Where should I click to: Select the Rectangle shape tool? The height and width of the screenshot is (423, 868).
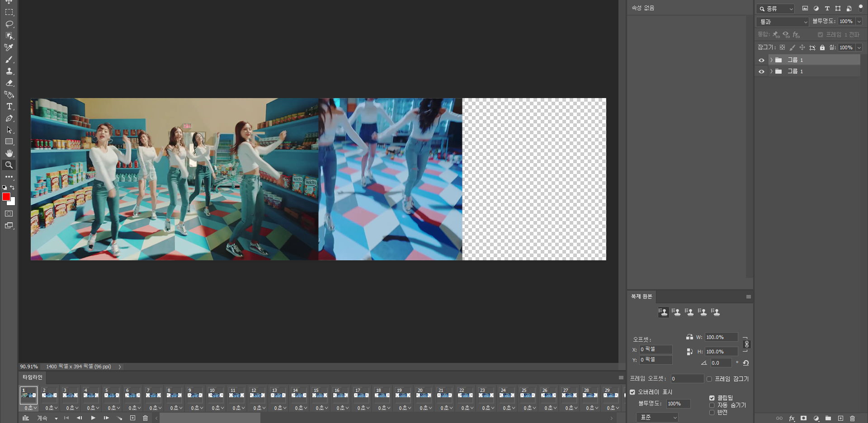9,141
